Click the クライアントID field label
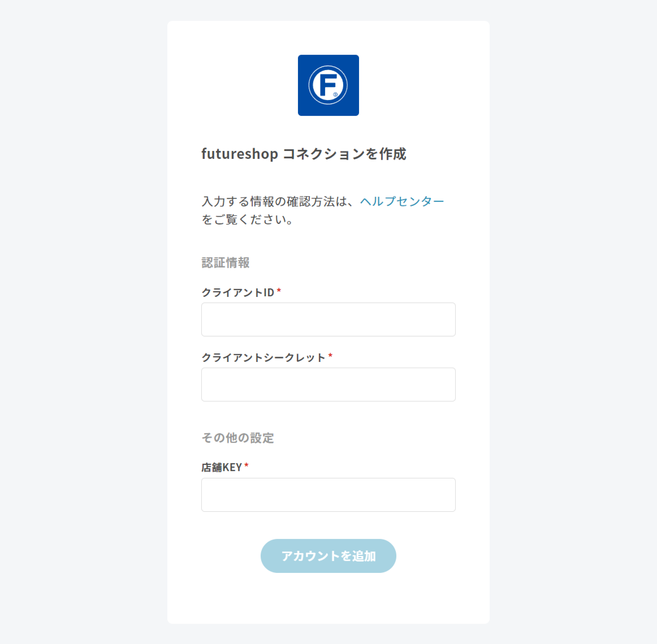 point(238,292)
